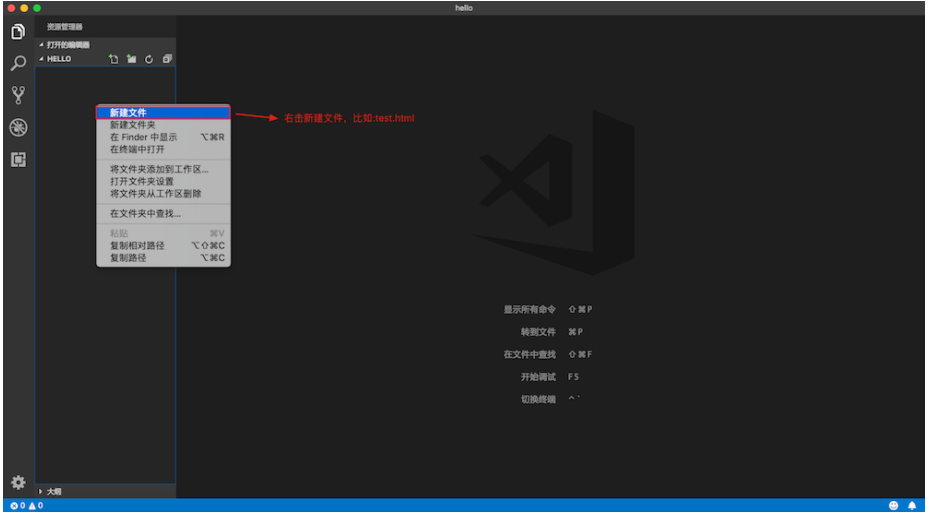Click the Collapse All folders icon
This screenshot has width=929, height=517.
click(167, 59)
